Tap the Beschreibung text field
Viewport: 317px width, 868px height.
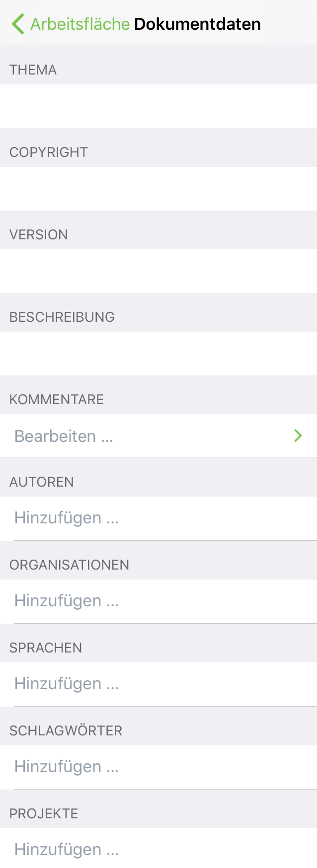click(x=158, y=354)
